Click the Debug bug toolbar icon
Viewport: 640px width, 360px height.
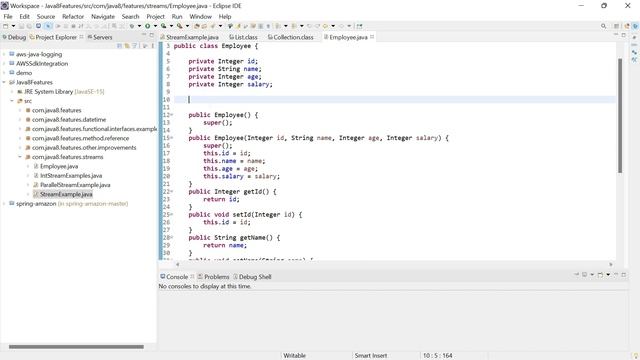[132, 26]
